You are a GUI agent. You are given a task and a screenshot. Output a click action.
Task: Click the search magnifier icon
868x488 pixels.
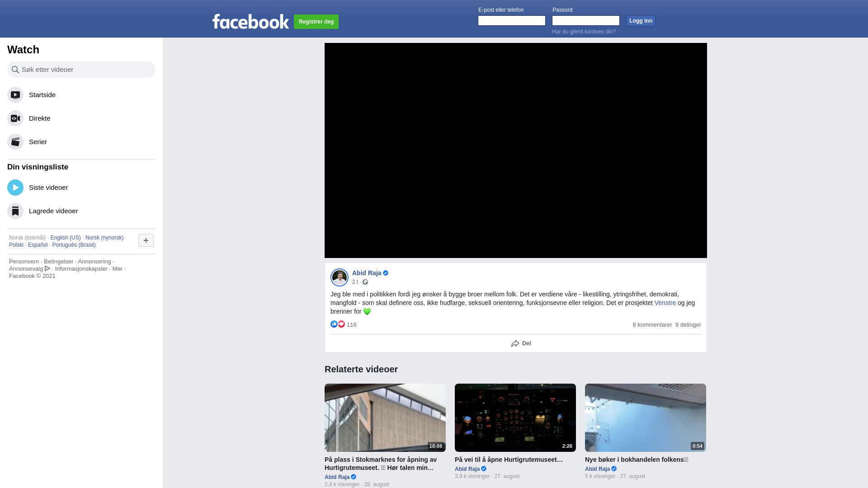click(x=15, y=70)
